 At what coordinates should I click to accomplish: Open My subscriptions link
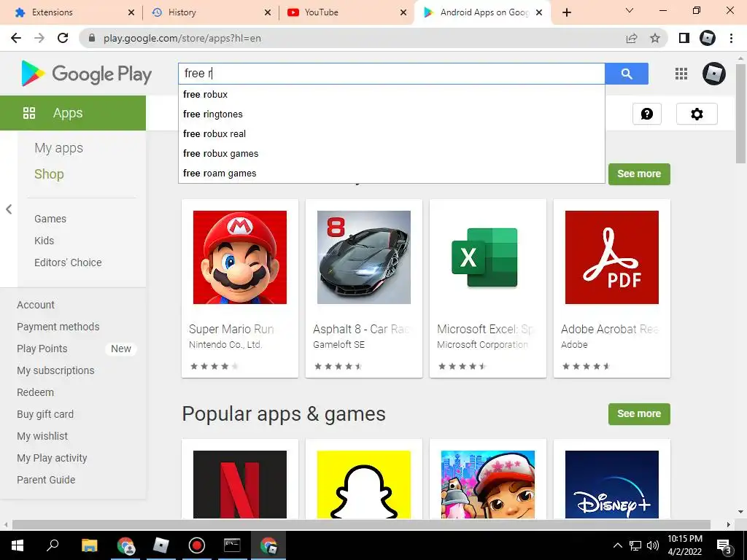pos(55,371)
